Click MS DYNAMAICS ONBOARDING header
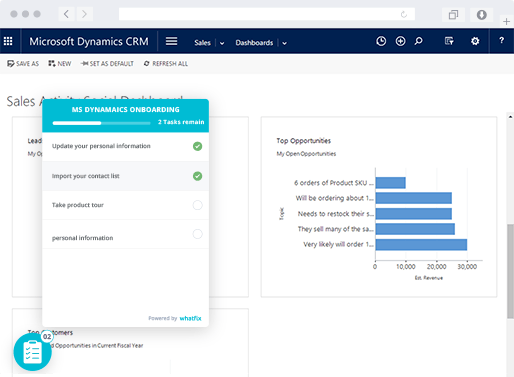 coord(125,110)
